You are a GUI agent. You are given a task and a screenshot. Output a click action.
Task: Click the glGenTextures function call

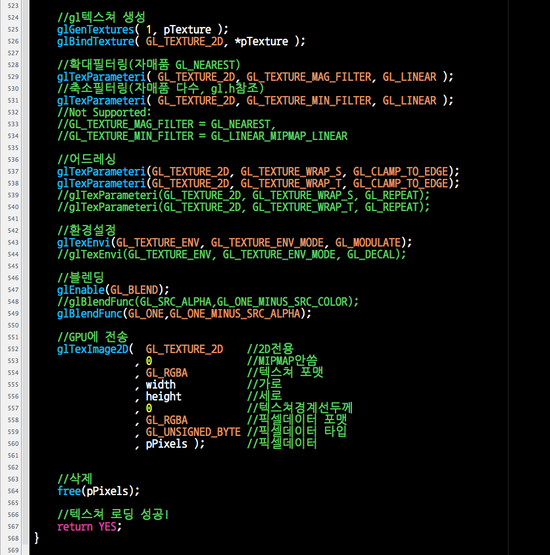coord(96,29)
